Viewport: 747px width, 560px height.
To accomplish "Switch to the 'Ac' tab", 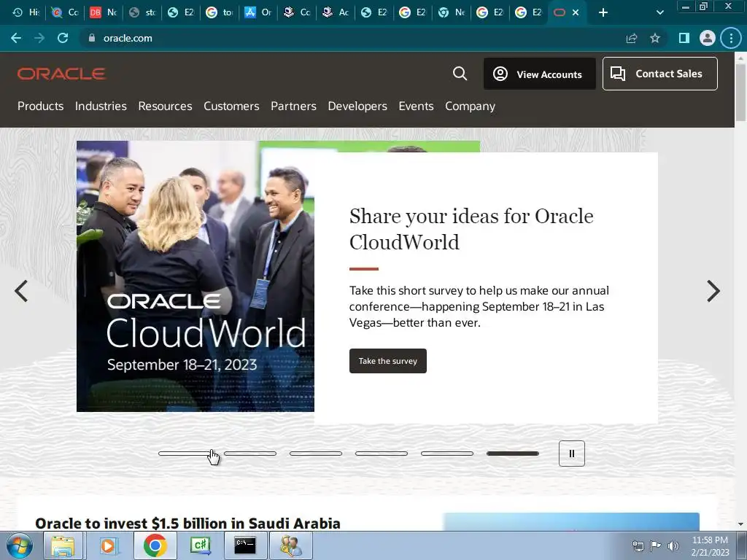I will pos(336,12).
